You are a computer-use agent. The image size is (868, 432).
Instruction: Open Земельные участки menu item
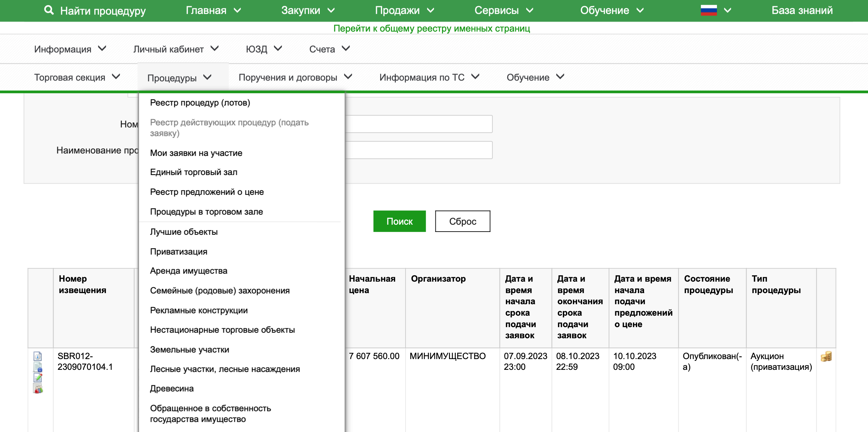(x=190, y=349)
